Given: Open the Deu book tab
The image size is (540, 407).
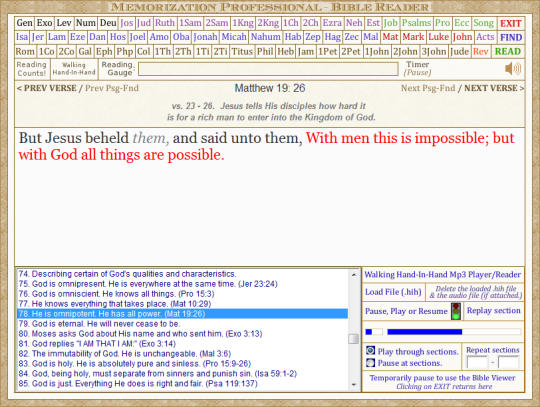Looking at the screenshot, I should click(x=108, y=23).
